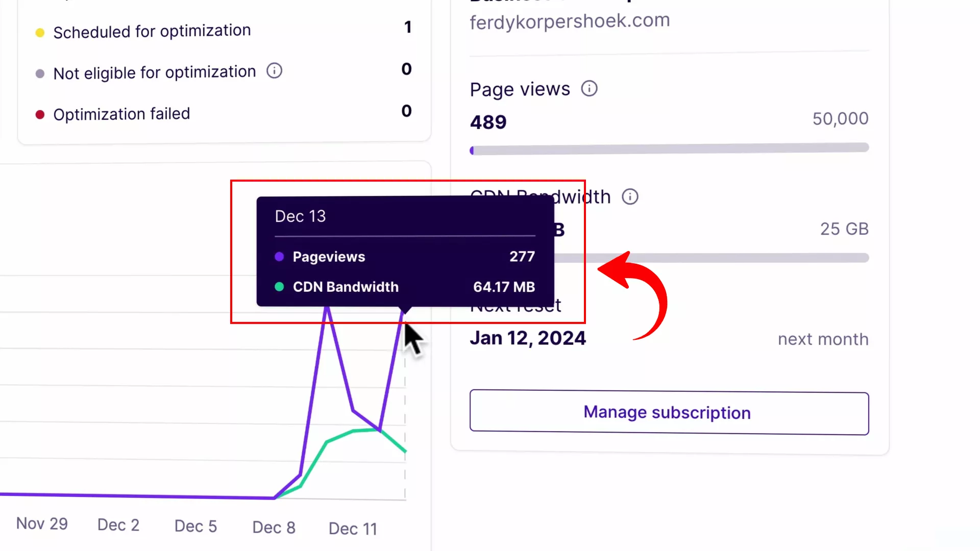
Task: Click the Not eligible for optimization label
Action: [155, 72]
